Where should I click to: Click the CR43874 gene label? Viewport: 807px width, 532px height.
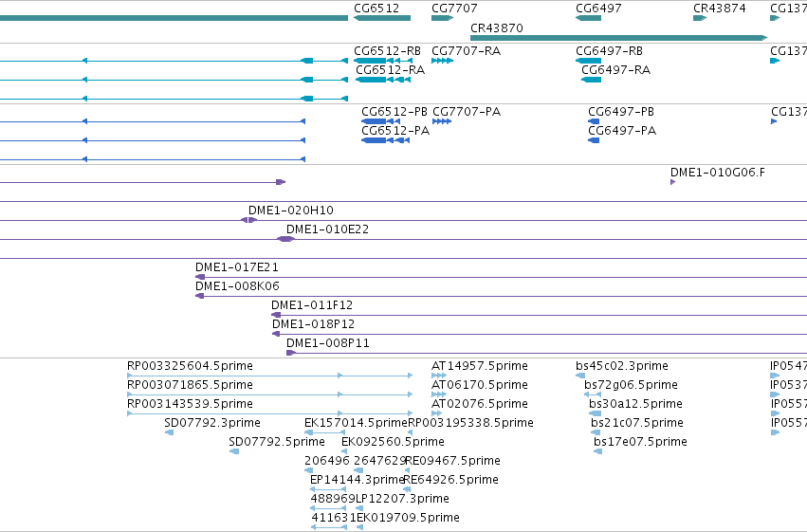pyautogui.click(x=720, y=9)
